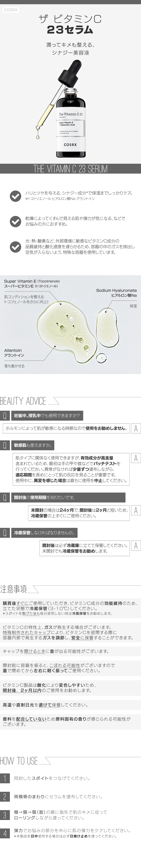Click the Q icon beside 妊娠中、授乳中 question
141x868 pixels.
click(5, 416)
